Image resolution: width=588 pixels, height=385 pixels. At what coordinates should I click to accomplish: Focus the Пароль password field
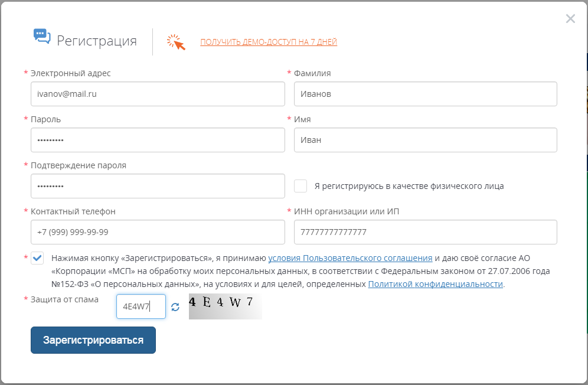point(158,140)
